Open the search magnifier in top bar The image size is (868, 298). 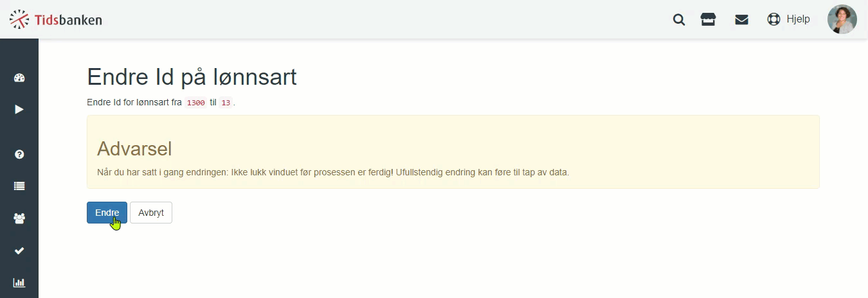pos(679,20)
